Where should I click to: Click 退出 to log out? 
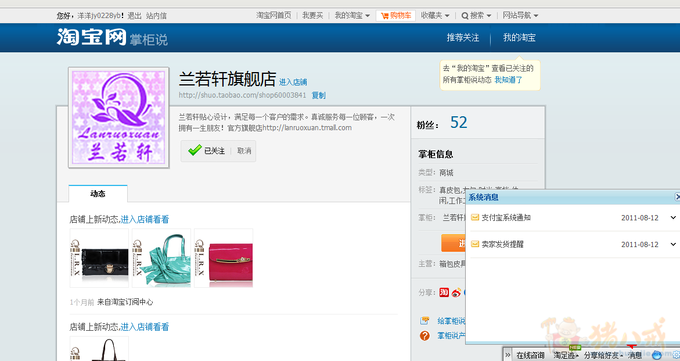pyautogui.click(x=134, y=16)
